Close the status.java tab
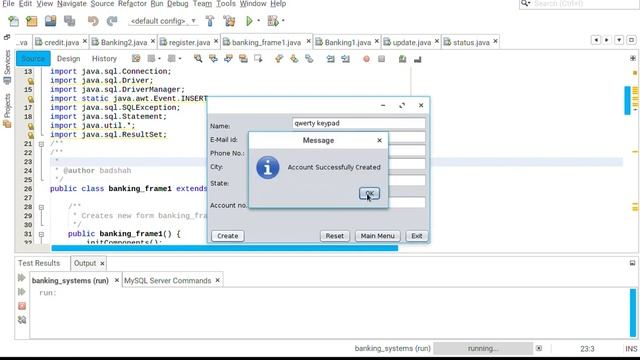This screenshot has height=360, width=640. tap(495, 41)
